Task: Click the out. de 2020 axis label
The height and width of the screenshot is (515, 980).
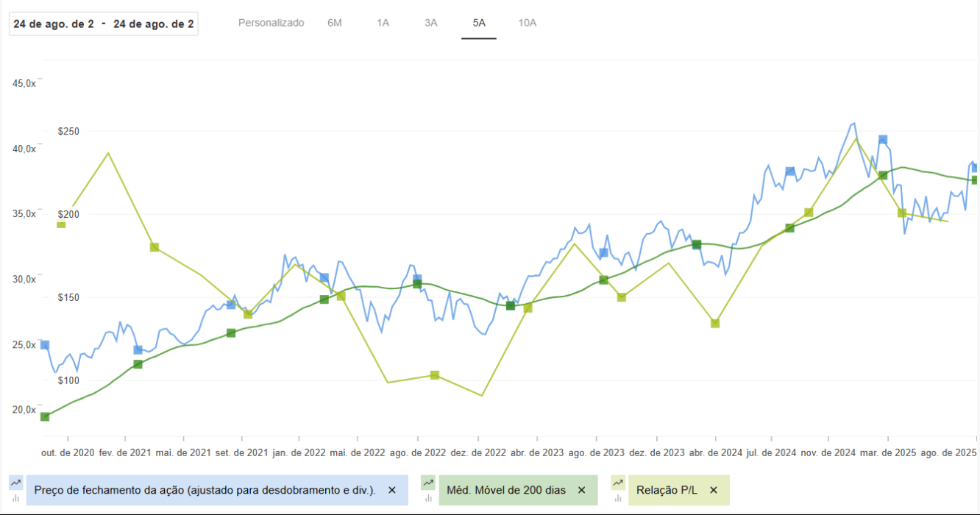Action: point(68,452)
